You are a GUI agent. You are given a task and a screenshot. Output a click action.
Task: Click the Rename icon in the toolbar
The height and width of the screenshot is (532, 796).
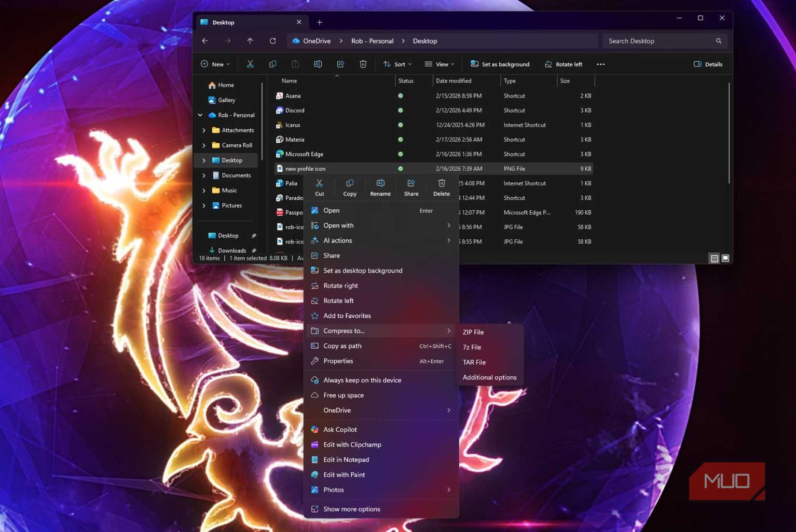pos(318,64)
